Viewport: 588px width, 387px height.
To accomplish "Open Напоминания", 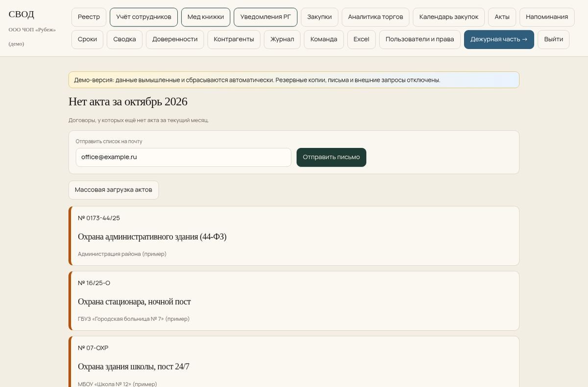I will click(x=547, y=17).
